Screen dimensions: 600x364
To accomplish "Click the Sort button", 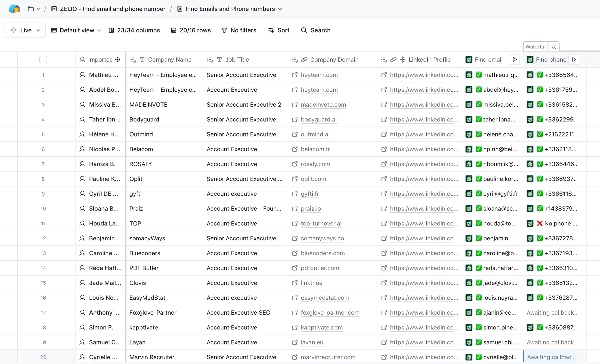I will [x=279, y=30].
